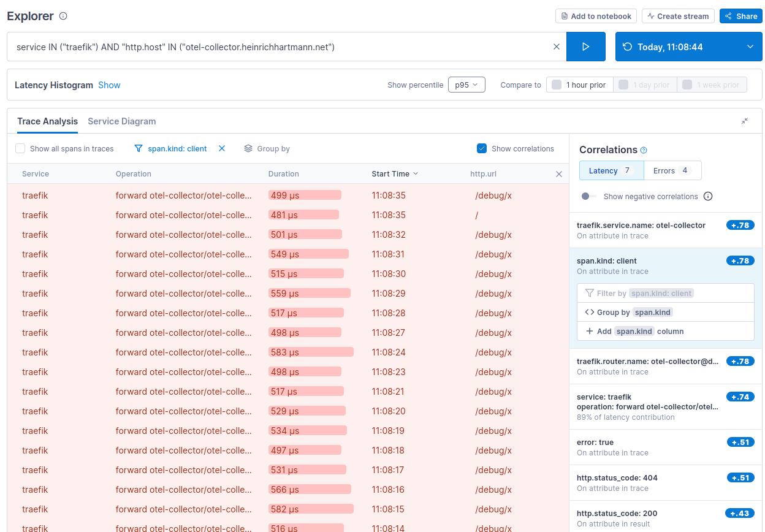Click inside the query input field
765x532 pixels.
coord(276,47)
